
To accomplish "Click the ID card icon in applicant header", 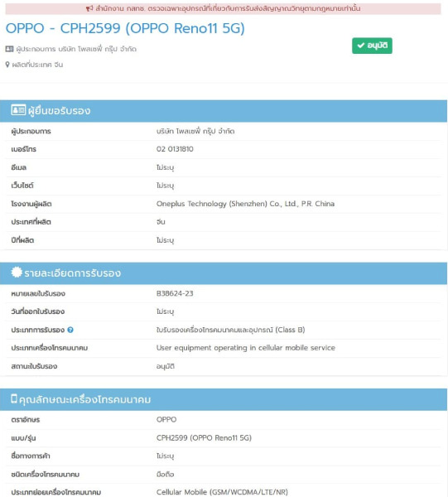I will coord(18,110).
